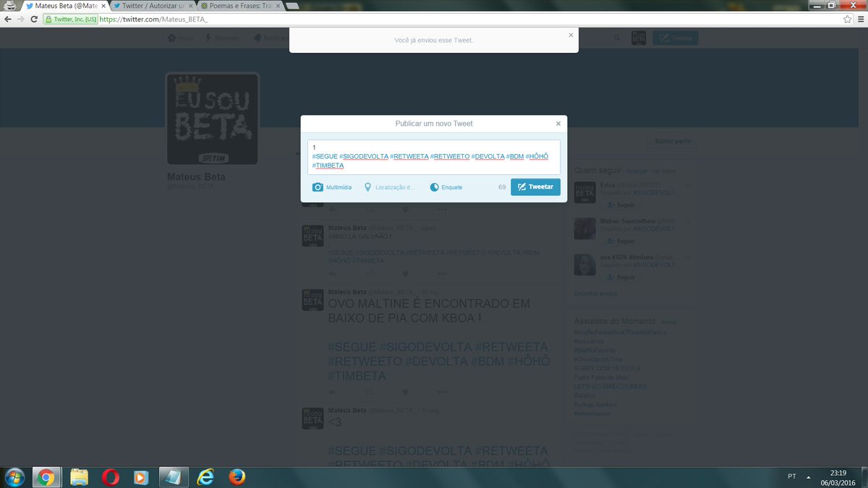868x488 pixels.
Task: Click inside the tweet text box
Action: coord(433,158)
